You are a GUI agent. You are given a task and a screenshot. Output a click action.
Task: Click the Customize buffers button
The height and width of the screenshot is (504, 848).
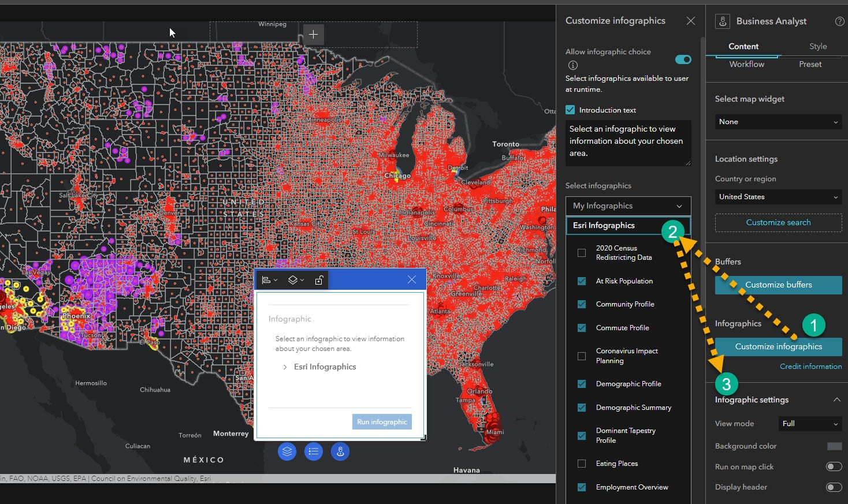(x=778, y=285)
